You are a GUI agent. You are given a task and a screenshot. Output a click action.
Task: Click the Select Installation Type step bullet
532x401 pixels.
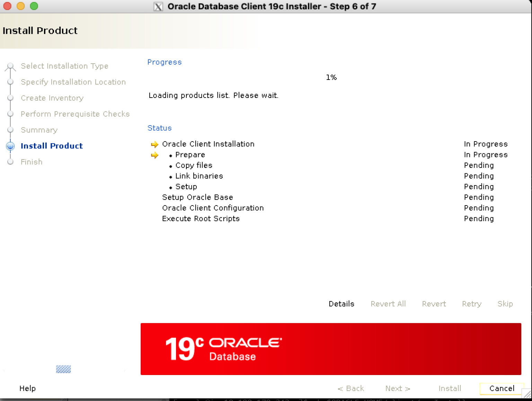pyautogui.click(x=10, y=66)
